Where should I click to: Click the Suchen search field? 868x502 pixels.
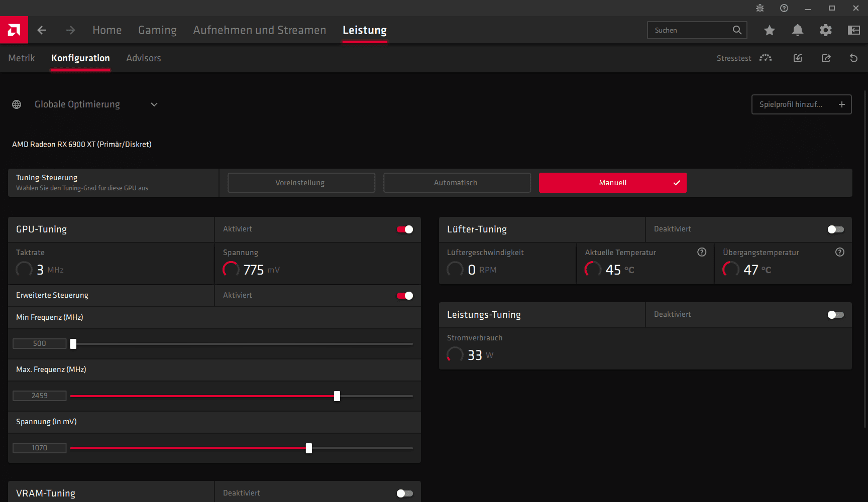tap(697, 30)
